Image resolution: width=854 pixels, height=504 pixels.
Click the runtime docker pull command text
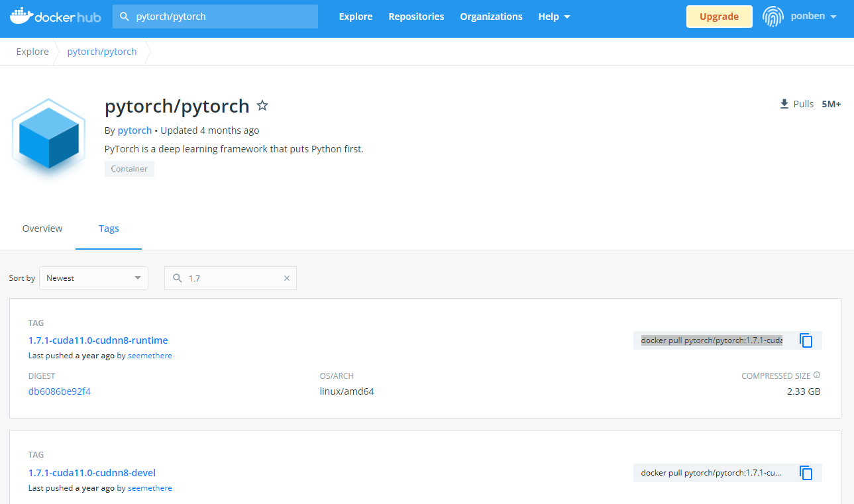click(x=712, y=340)
